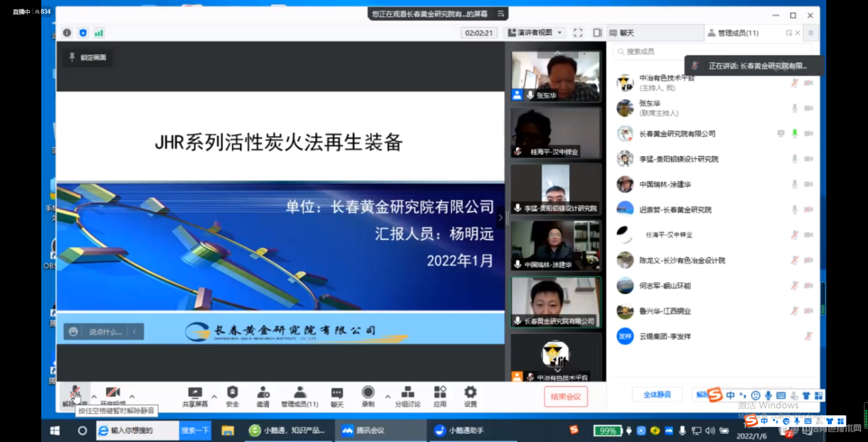
Task: Click the blue security shield icon
Action: click(83, 32)
